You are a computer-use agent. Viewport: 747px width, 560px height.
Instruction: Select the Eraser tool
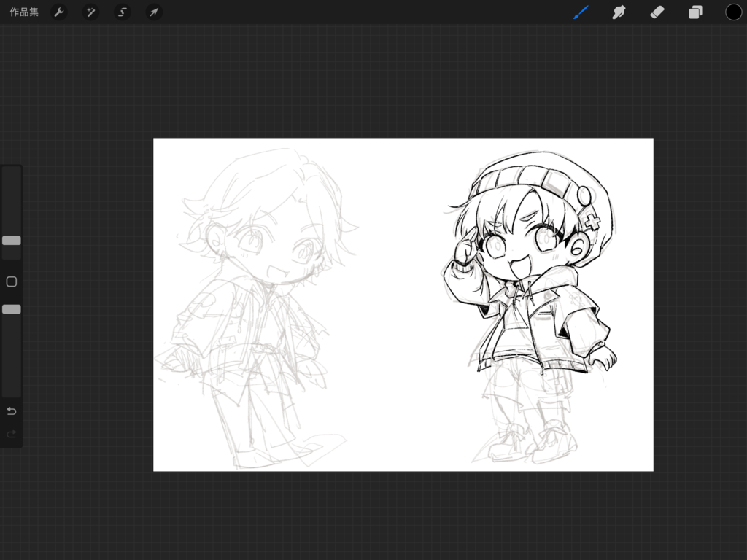(x=657, y=12)
